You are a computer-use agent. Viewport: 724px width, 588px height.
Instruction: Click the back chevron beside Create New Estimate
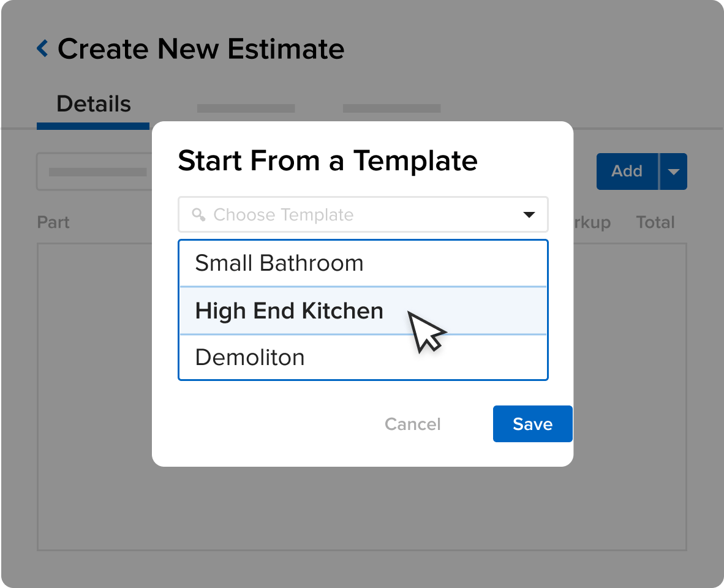pyautogui.click(x=42, y=48)
